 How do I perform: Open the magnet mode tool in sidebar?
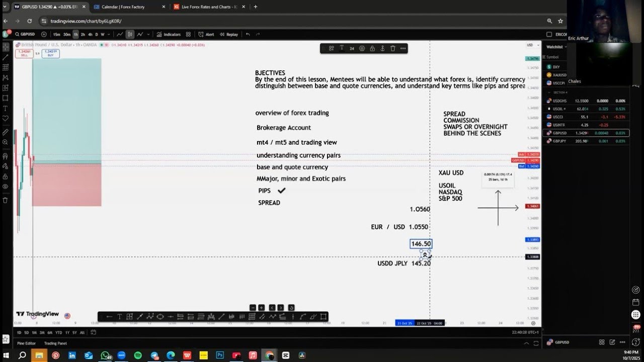click(x=6, y=156)
